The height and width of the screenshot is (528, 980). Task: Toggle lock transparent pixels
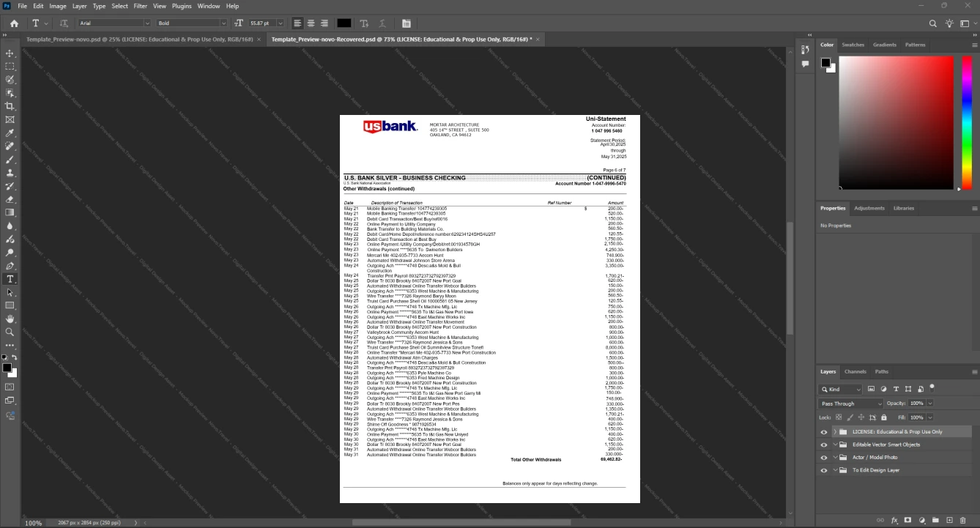coord(839,417)
